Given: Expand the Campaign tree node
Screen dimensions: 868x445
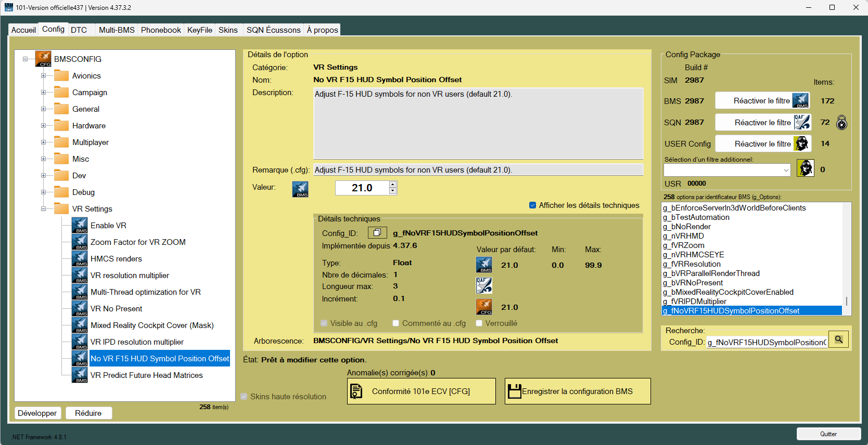Looking at the screenshot, I should click(x=43, y=92).
